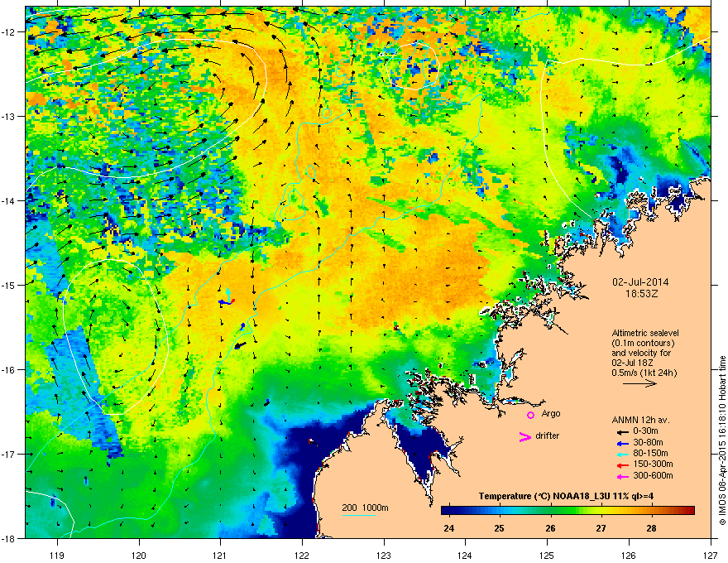
Task: Click the time text 18:53Z
Action: [641, 294]
